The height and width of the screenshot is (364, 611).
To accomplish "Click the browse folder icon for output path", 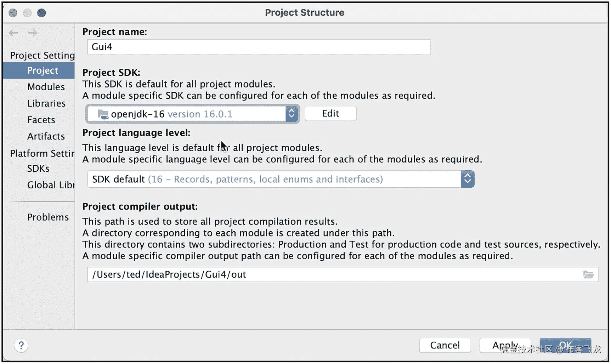I will [588, 275].
